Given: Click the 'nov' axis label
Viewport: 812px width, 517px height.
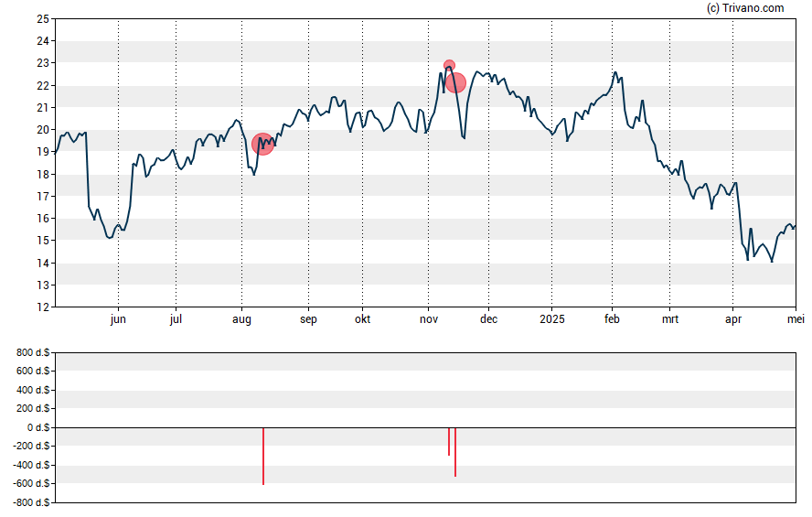Looking at the screenshot, I should (x=429, y=319).
